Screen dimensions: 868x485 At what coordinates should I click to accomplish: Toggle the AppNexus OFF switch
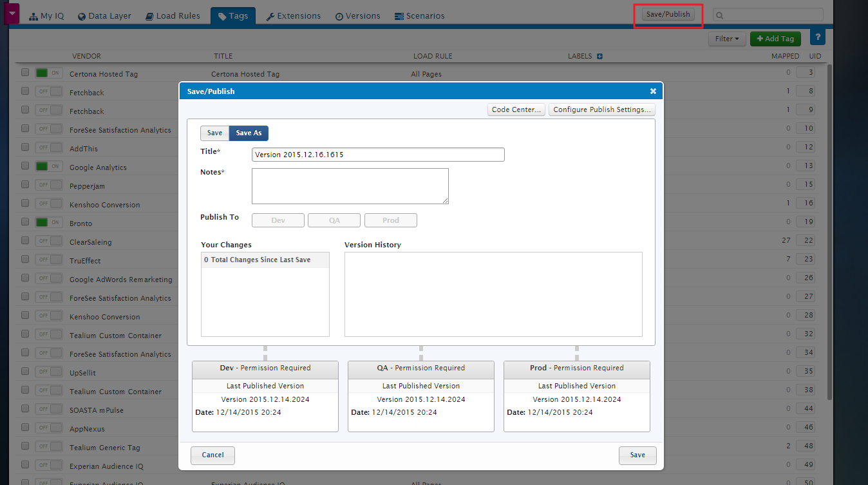click(x=50, y=428)
